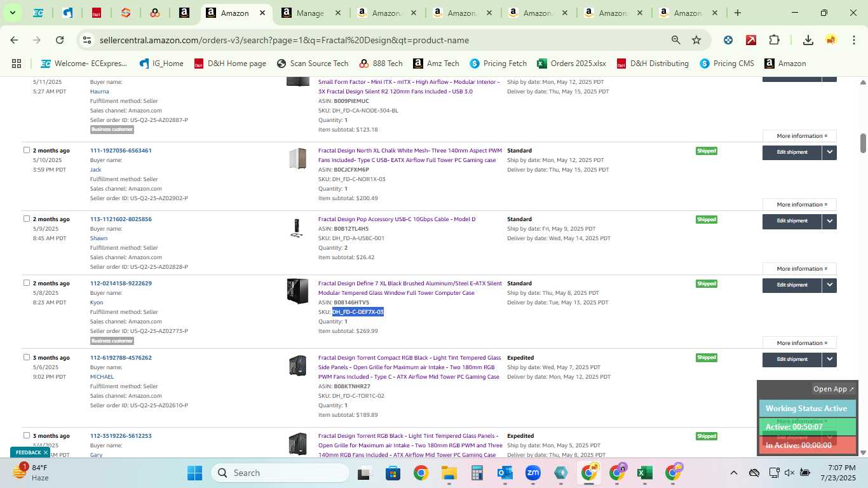Open new tab with plus icon

coord(737,13)
